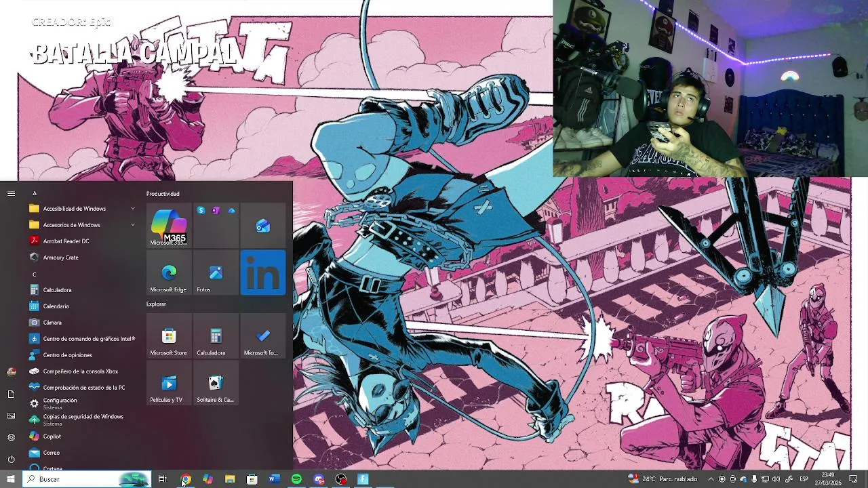Image resolution: width=868 pixels, height=488 pixels.
Task: Open Configuración from the app list
Action: pyautogui.click(x=81, y=403)
